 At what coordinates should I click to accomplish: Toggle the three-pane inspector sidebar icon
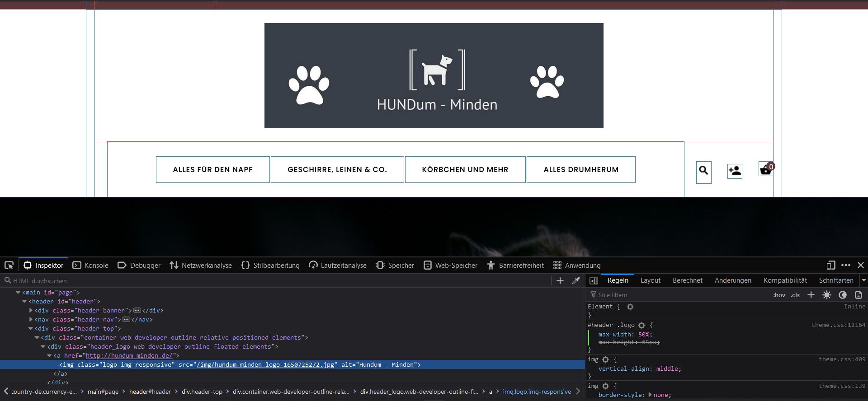pos(594,281)
